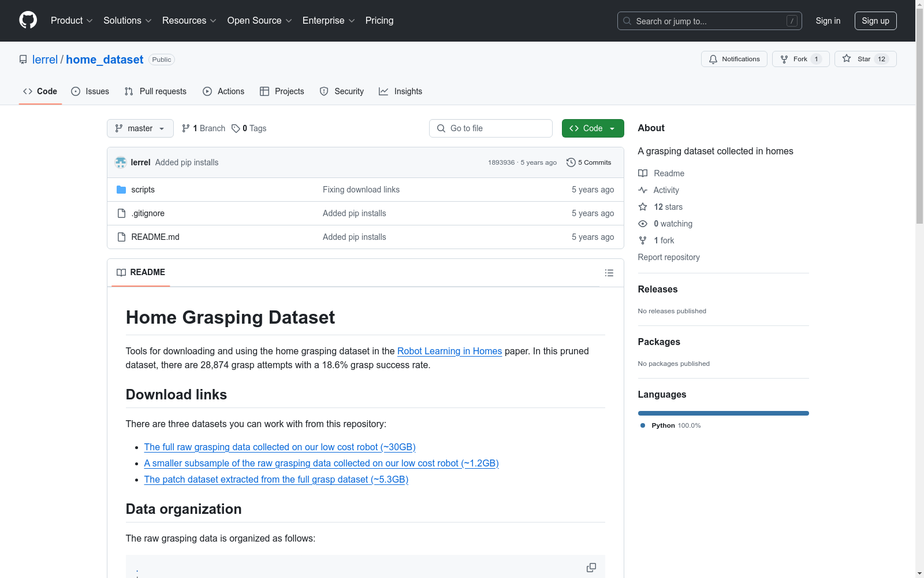924x578 pixels.
Task: Expand the Solutions menu
Action: (x=128, y=20)
